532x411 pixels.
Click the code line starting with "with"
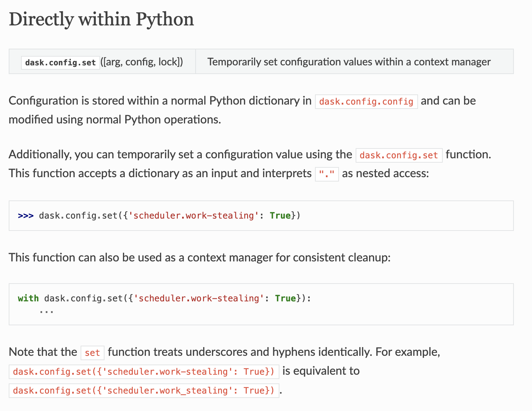[x=164, y=298]
